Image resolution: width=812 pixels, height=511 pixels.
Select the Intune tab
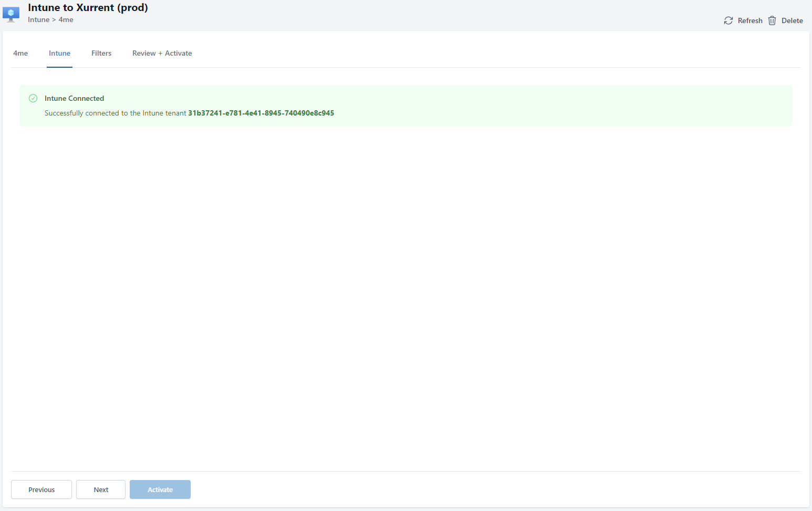coord(59,53)
